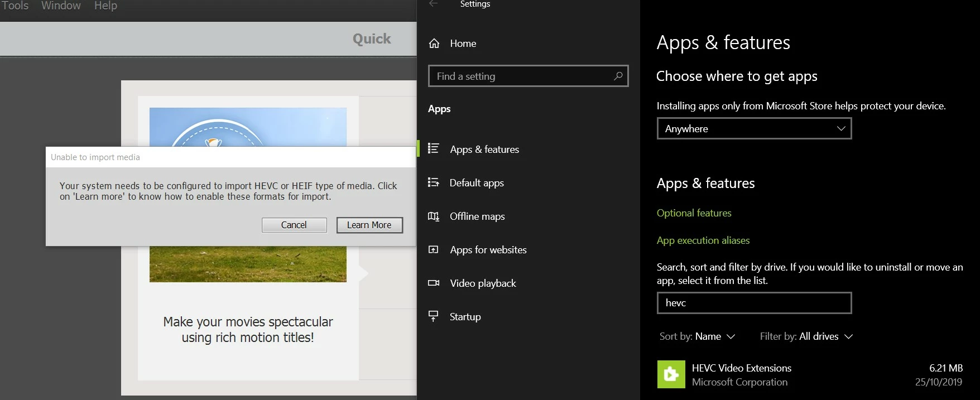Click the Video playback icon
This screenshot has height=400, width=980.
point(434,283)
